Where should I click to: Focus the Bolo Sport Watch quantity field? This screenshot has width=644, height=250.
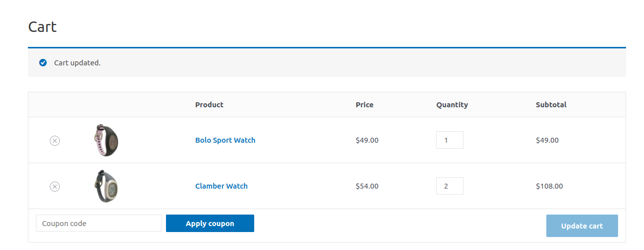pyautogui.click(x=449, y=140)
